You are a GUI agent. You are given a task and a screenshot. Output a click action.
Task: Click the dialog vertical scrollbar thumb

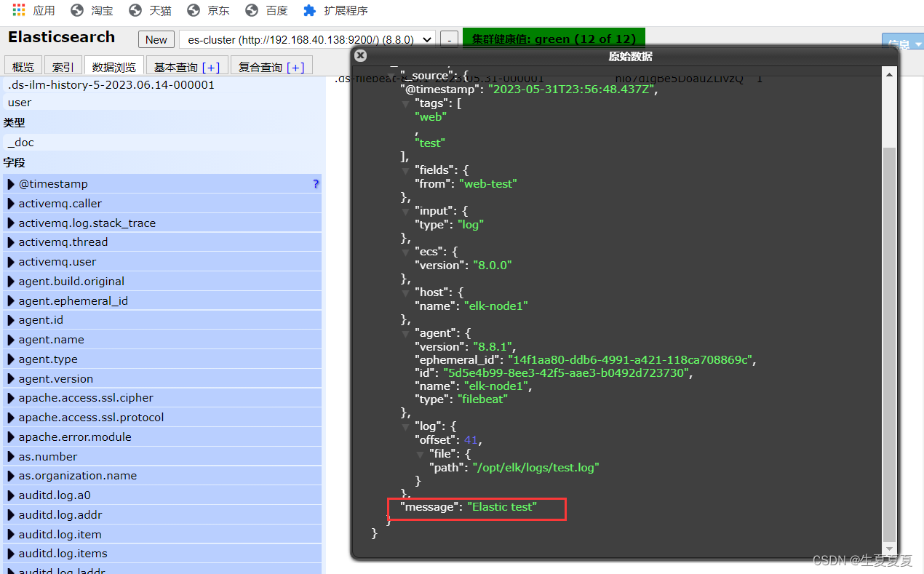[889, 343]
